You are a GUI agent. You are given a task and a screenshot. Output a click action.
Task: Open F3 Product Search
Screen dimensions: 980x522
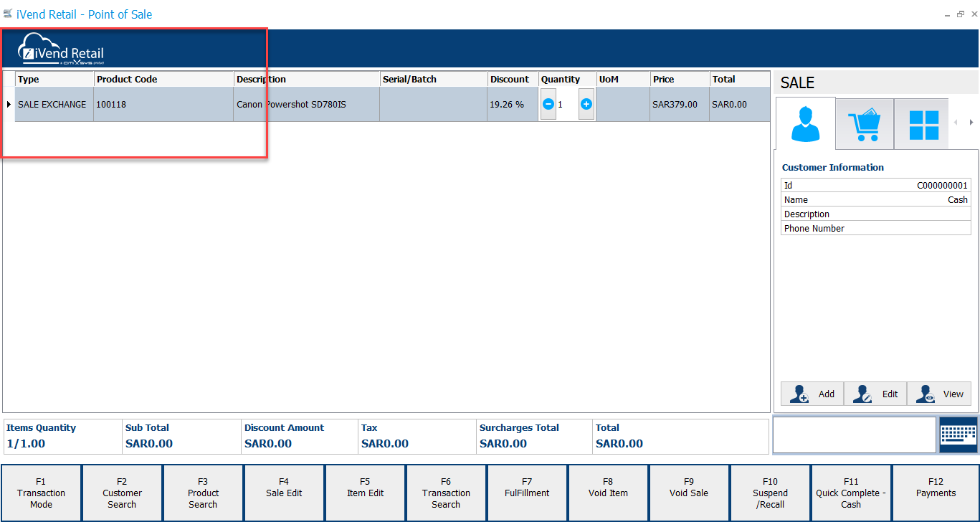(203, 493)
